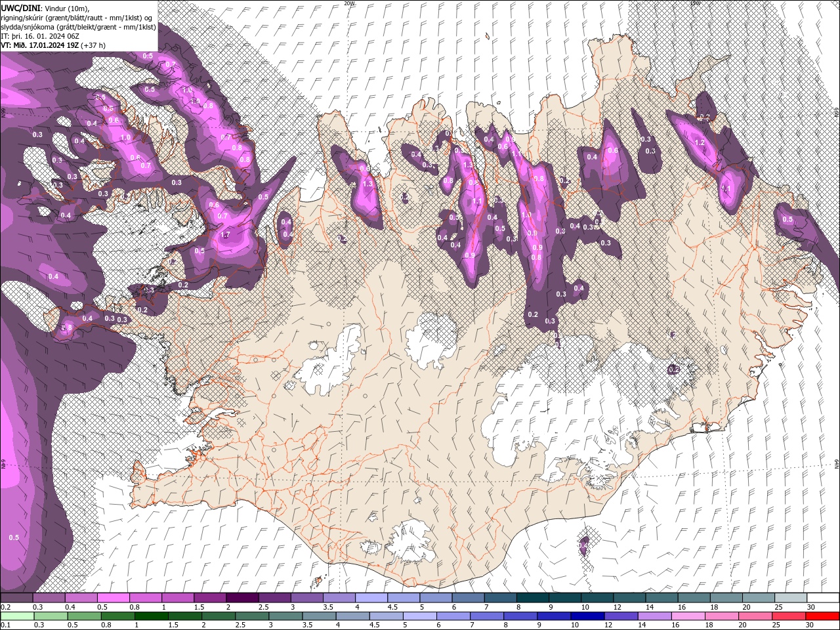Viewport: 840px width, 630px height.
Task: Click the upper legend swatch starting at 0.4
Action: coord(81,598)
